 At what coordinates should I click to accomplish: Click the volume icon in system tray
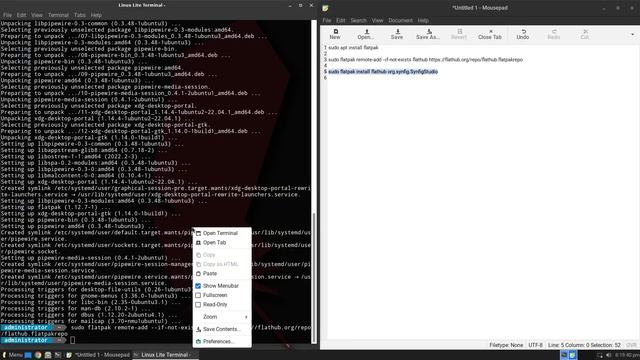click(608, 355)
